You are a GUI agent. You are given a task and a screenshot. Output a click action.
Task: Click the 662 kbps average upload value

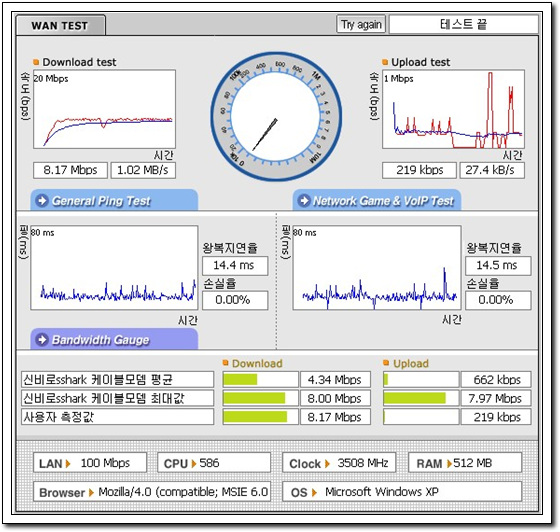click(496, 380)
